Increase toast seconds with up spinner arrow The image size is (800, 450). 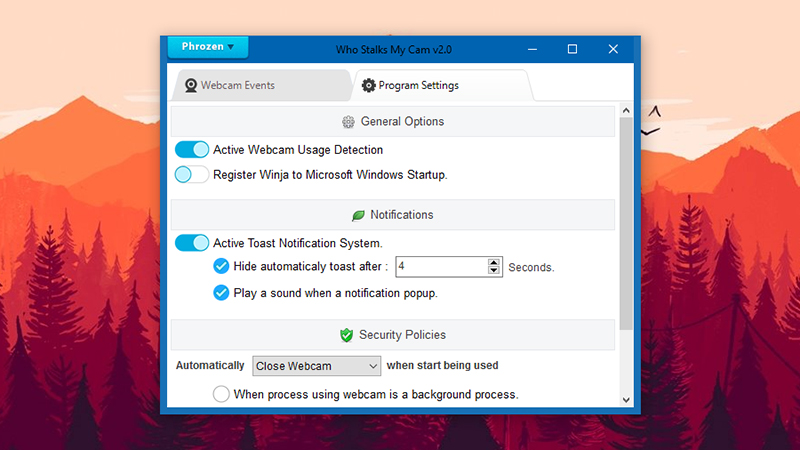click(493, 262)
